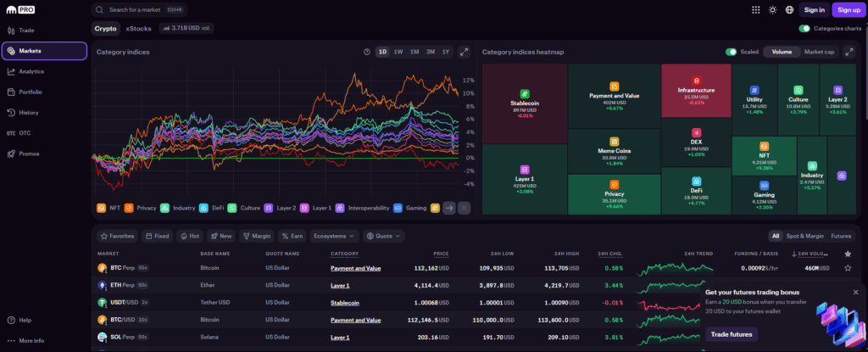Expand the Category indices chart fullscreen
This screenshot has height=352, width=868.
pyautogui.click(x=464, y=52)
